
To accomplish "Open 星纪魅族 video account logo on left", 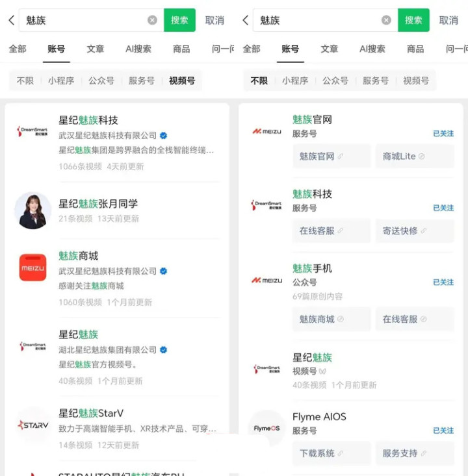I will (x=32, y=345).
